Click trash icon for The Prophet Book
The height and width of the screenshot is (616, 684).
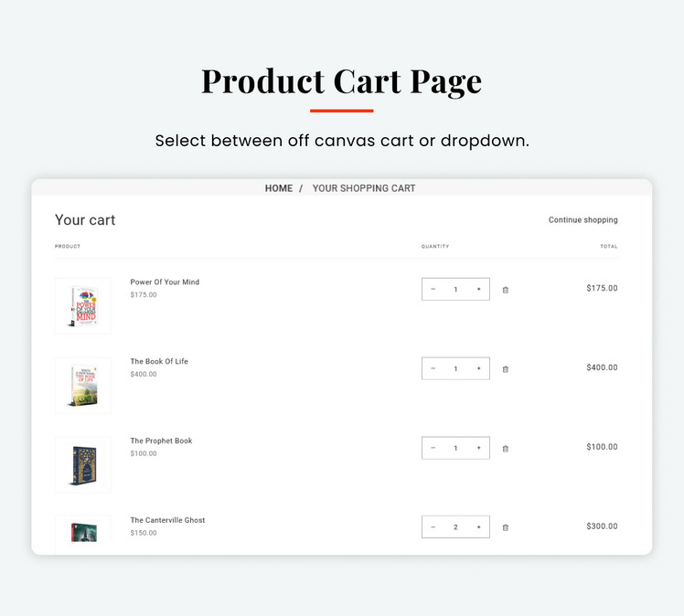tap(505, 449)
